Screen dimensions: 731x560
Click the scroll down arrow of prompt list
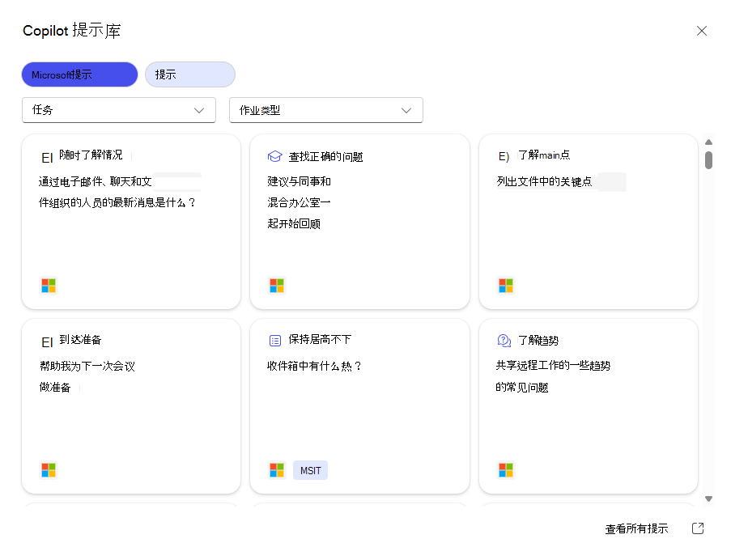pos(709,498)
